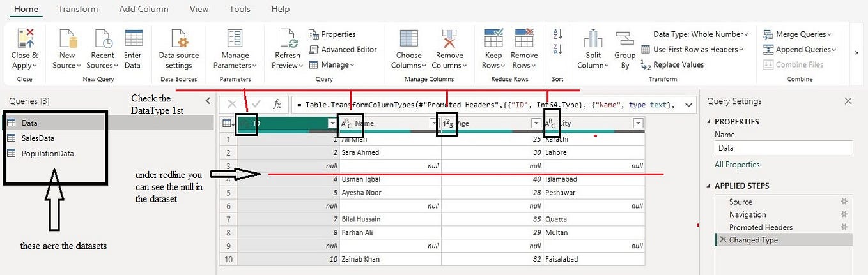Collapse the Queries pane with the chevron

pos(208,101)
